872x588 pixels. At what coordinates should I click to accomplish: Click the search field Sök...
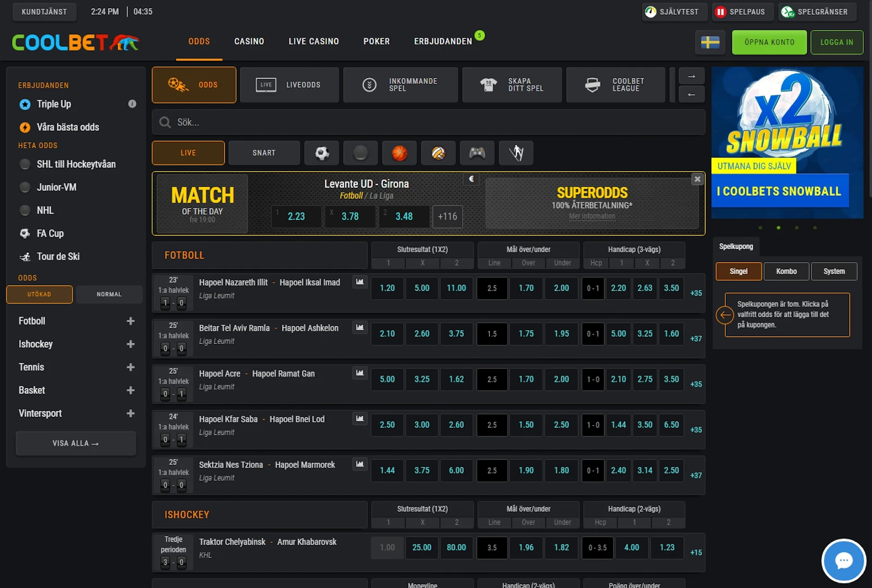coord(428,122)
